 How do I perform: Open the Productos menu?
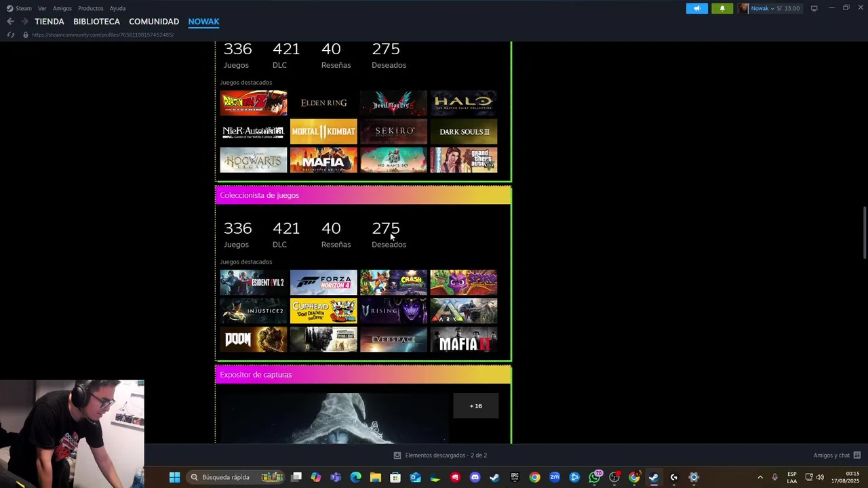[x=91, y=8]
